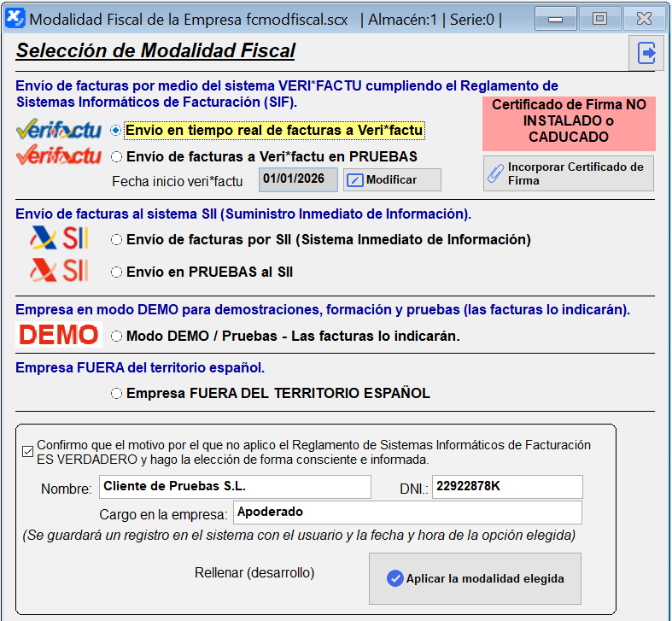Click the Cargo en la empresa field
Viewport: 672px width, 621px height.
click(407, 513)
